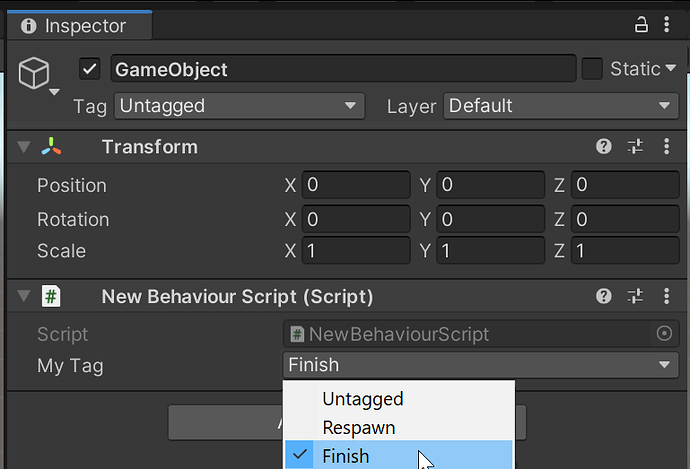The width and height of the screenshot is (690, 469).
Task: Click the script object picker icon
Action: [x=664, y=334]
